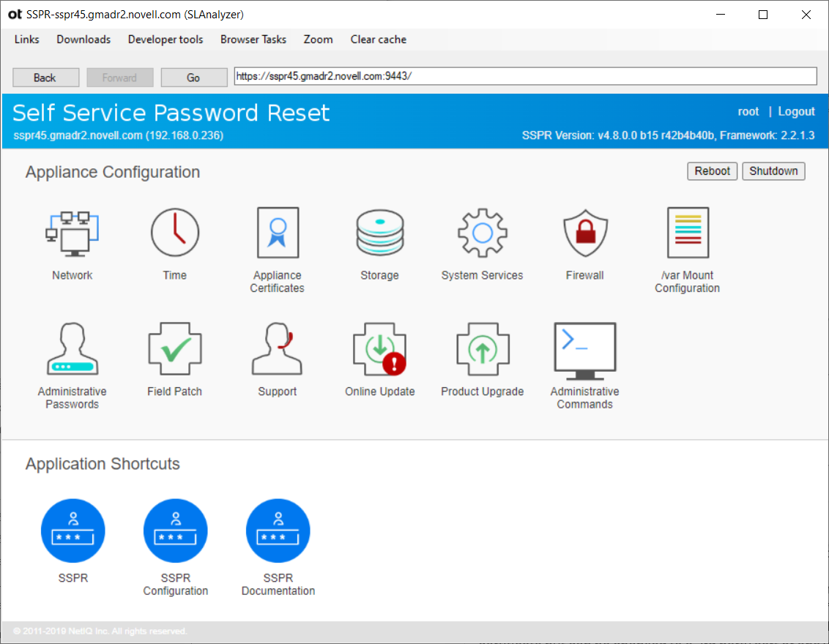829x644 pixels.
Task: Open the SSPR Configuration shortcut
Action: coord(175,531)
